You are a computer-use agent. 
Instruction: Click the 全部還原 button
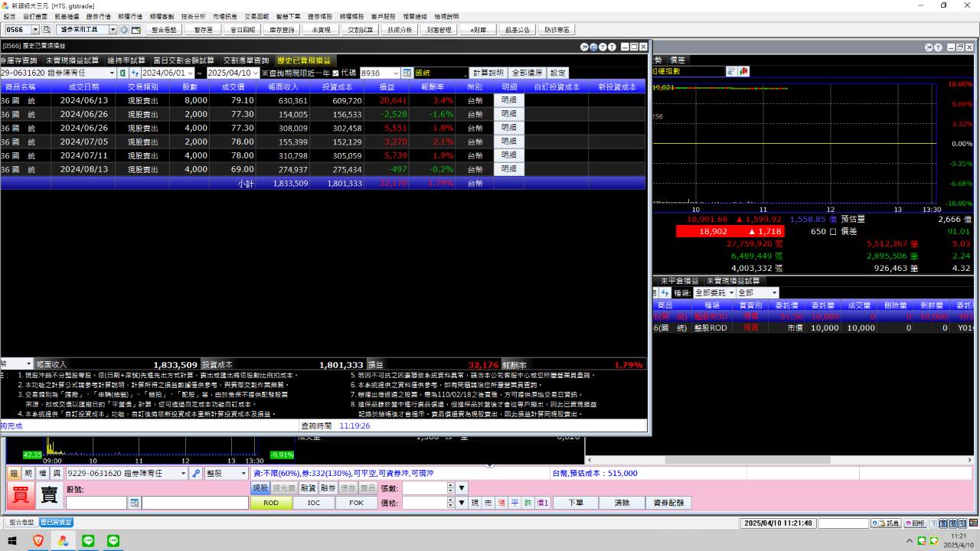(x=527, y=73)
